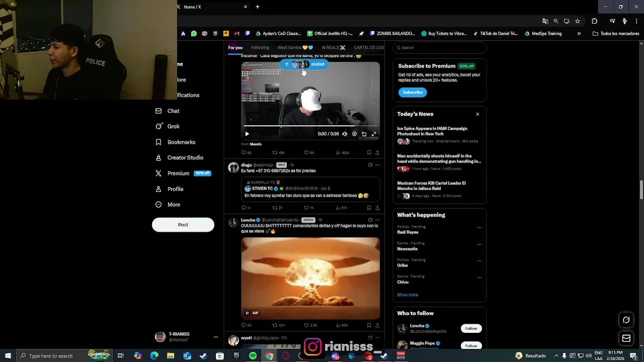Click the Premium Subscribe button
The image size is (644, 362).
pos(413,92)
